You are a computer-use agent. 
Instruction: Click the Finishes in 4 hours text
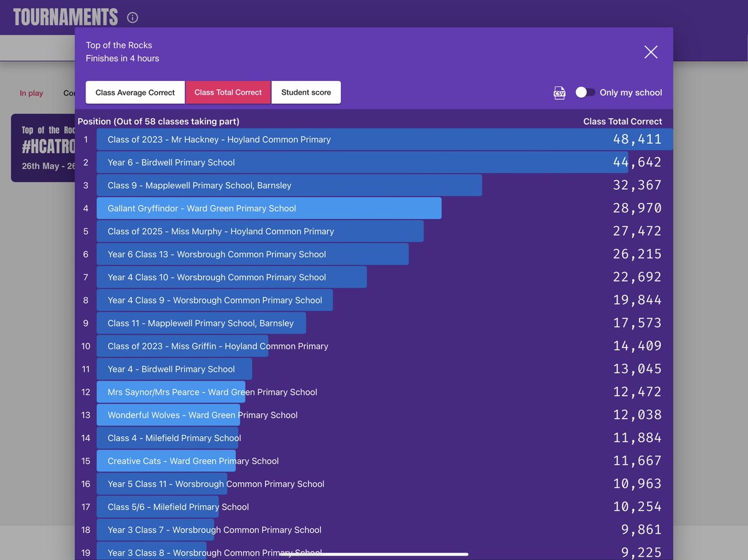point(122,59)
